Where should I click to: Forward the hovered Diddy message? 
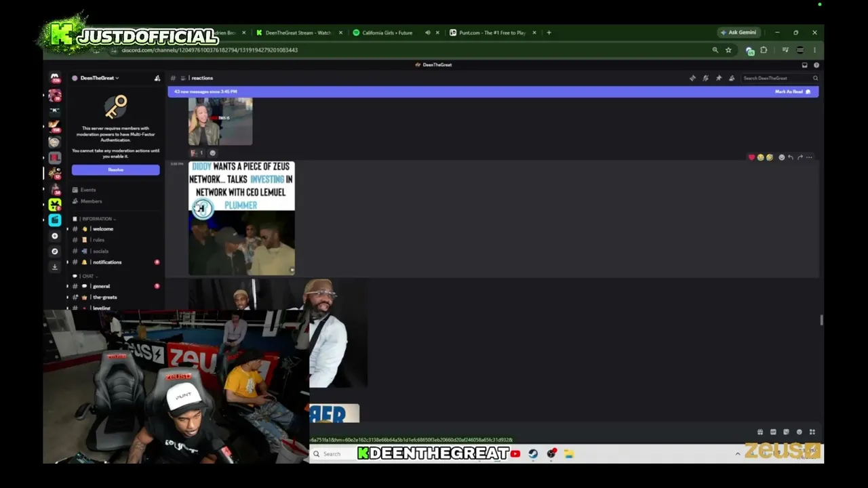(800, 157)
